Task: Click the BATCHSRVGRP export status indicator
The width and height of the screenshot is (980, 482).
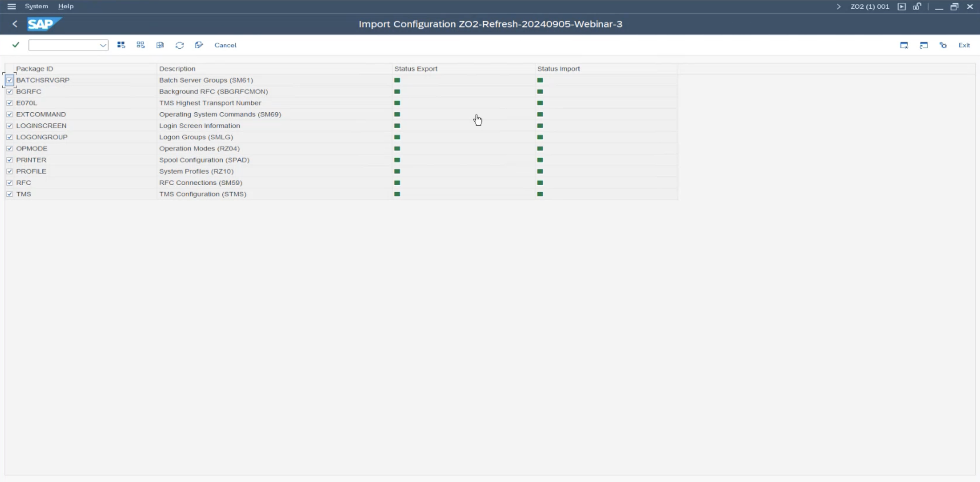Action: click(x=397, y=80)
